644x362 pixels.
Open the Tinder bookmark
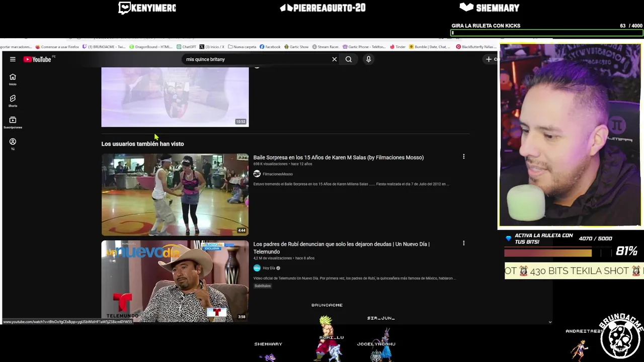click(x=397, y=47)
